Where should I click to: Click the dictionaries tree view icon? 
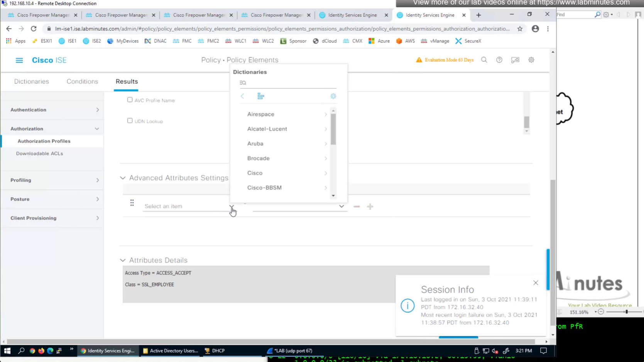click(260, 96)
